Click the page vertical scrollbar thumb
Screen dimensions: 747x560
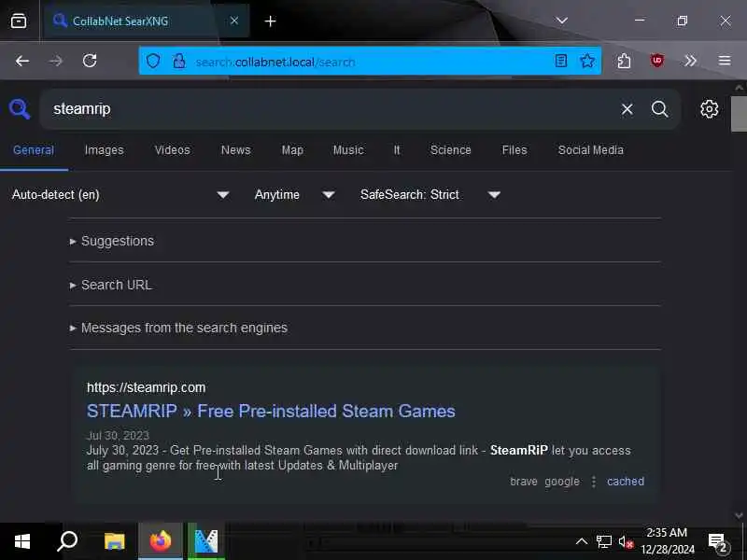point(739,114)
